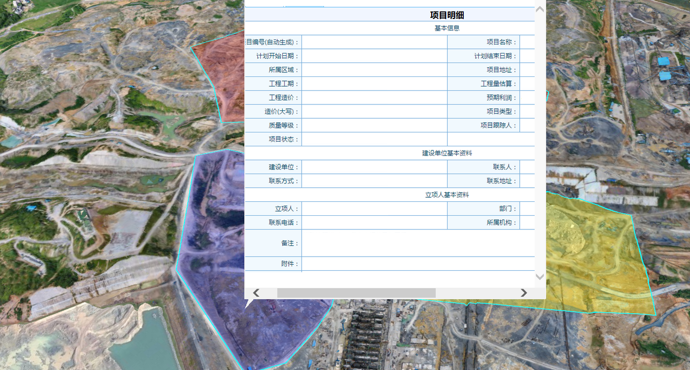Click the left arrow of horizontal scrollbar
The image size is (690, 370).
point(256,293)
